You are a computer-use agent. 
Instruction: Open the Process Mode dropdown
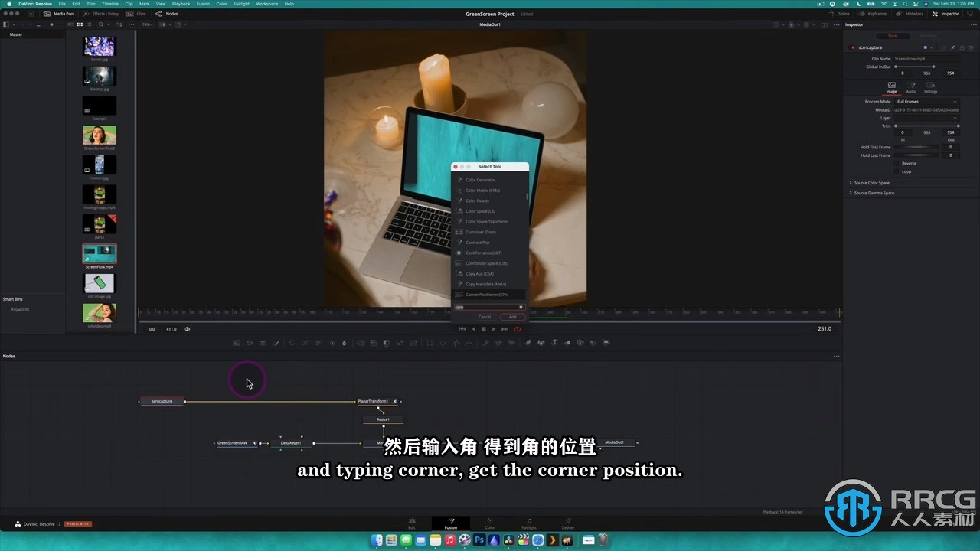click(x=926, y=102)
